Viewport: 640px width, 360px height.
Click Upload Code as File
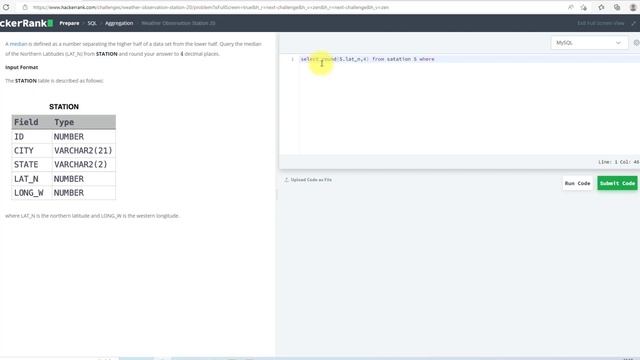[311, 180]
